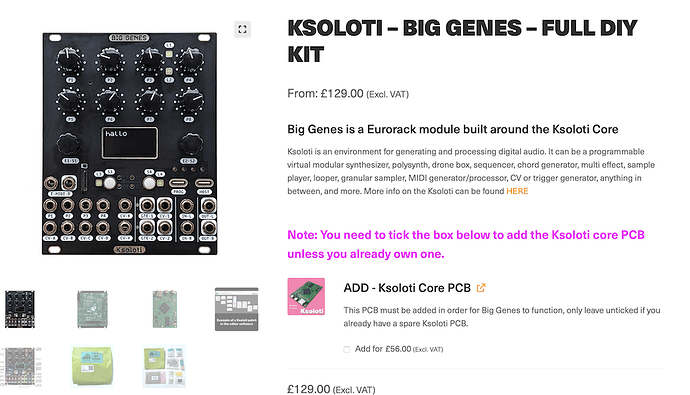Follow the orange HERE link
690x395 pixels.
[517, 191]
